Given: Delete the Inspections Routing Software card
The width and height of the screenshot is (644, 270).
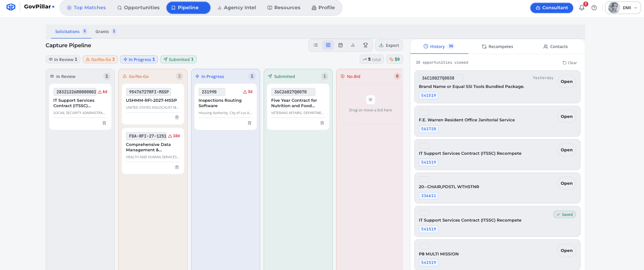Looking at the screenshot, I should click(249, 123).
